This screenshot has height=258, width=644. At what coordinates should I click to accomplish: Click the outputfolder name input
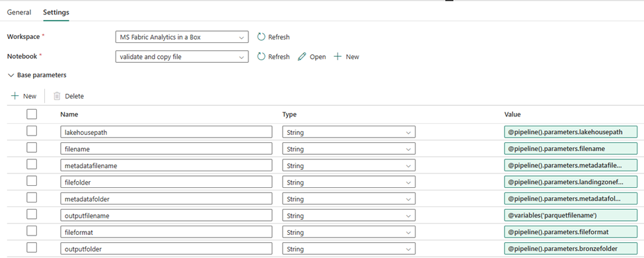[x=166, y=249]
